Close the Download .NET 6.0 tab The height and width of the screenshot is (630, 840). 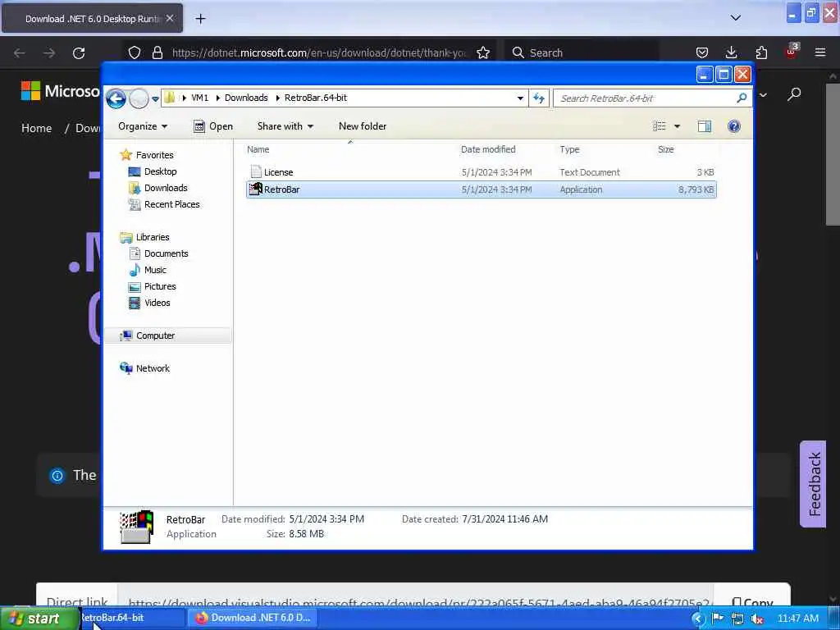point(170,18)
